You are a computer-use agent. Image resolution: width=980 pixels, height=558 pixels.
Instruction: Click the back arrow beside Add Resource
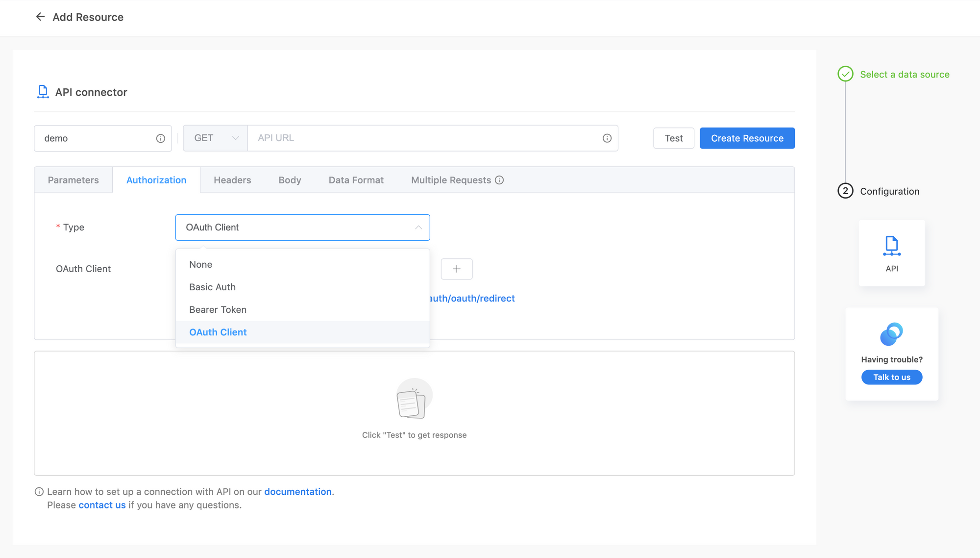point(40,17)
